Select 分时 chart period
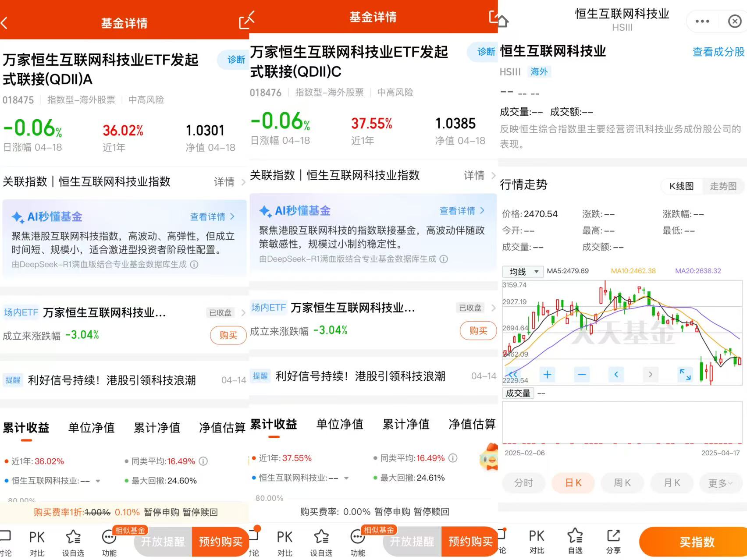 (x=523, y=483)
